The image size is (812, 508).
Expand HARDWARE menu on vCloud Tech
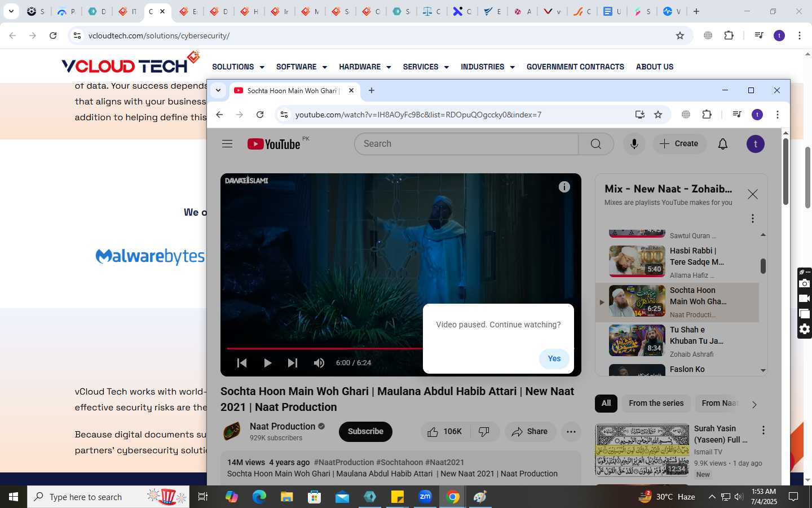coord(365,67)
